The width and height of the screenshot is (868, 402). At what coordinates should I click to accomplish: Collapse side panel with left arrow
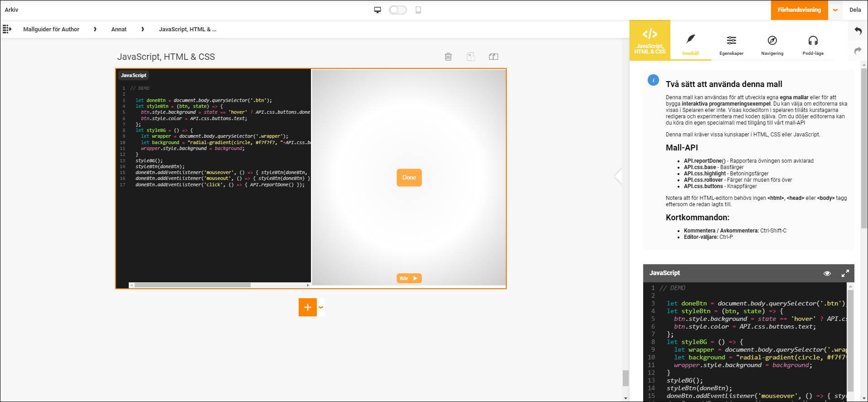click(618, 176)
